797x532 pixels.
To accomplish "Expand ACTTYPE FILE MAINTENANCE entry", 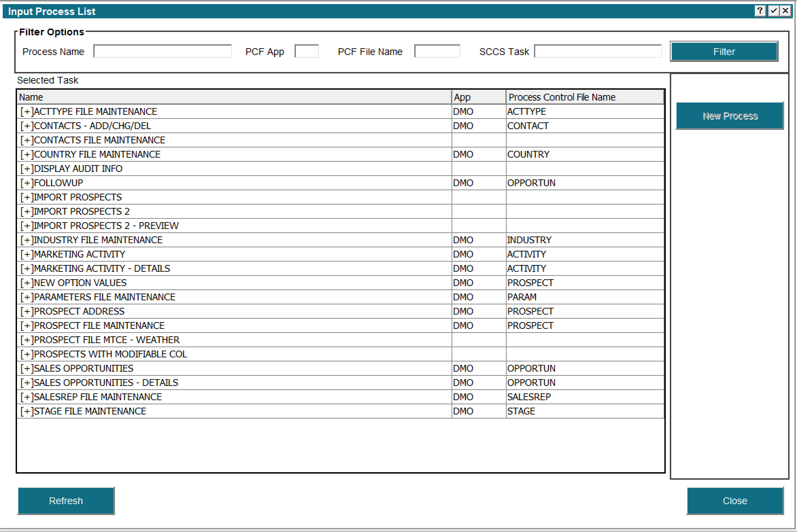I will pos(27,111).
